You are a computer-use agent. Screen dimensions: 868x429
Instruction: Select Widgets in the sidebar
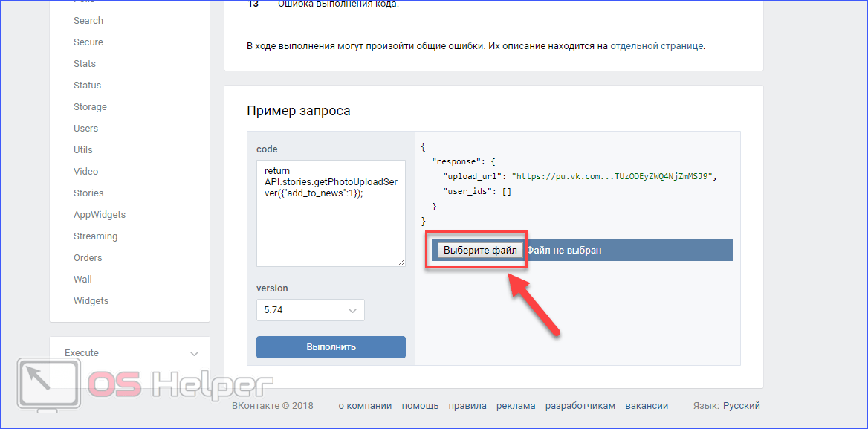pyautogui.click(x=91, y=301)
